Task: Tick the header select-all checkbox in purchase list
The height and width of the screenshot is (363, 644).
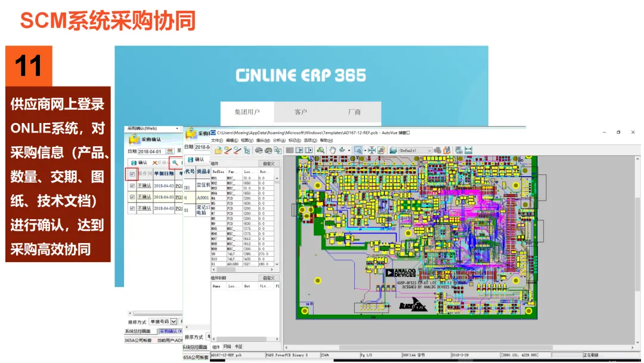Action: point(132,174)
